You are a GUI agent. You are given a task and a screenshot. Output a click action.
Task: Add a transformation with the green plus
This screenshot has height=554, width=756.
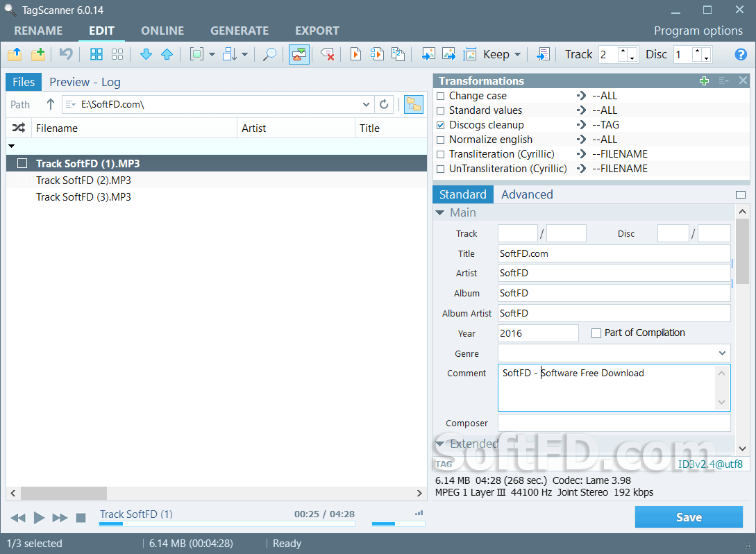[x=704, y=81]
